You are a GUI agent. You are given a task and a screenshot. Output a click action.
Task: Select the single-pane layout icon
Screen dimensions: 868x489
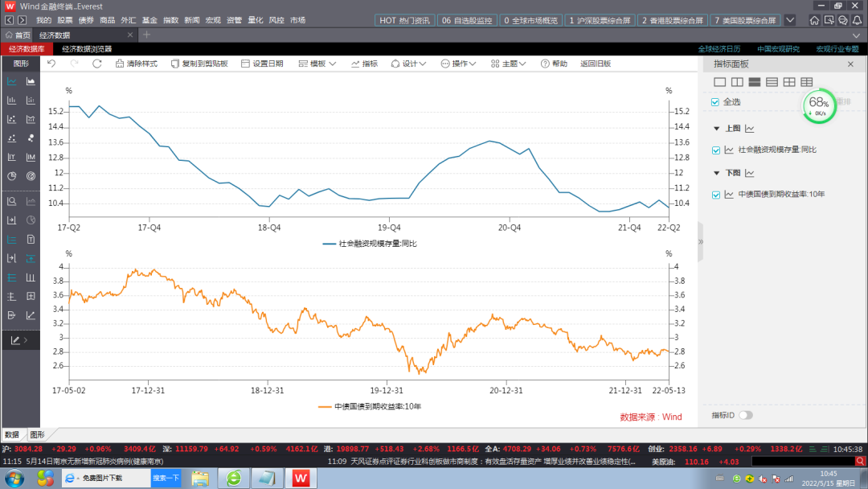719,82
